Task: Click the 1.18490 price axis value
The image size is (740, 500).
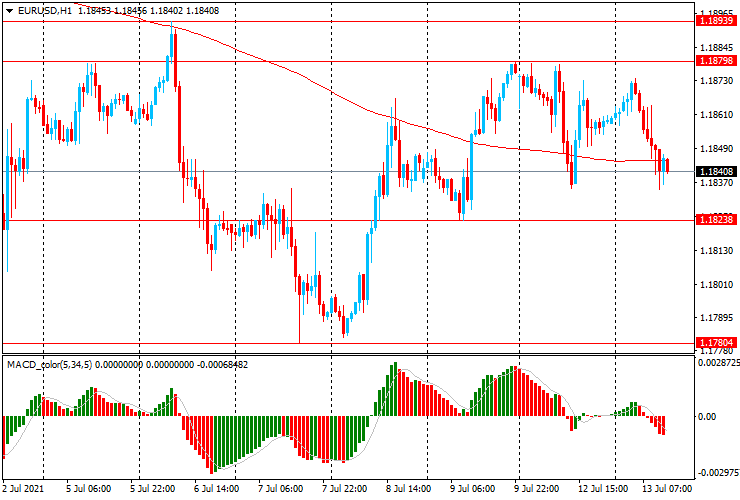Action: [717, 149]
